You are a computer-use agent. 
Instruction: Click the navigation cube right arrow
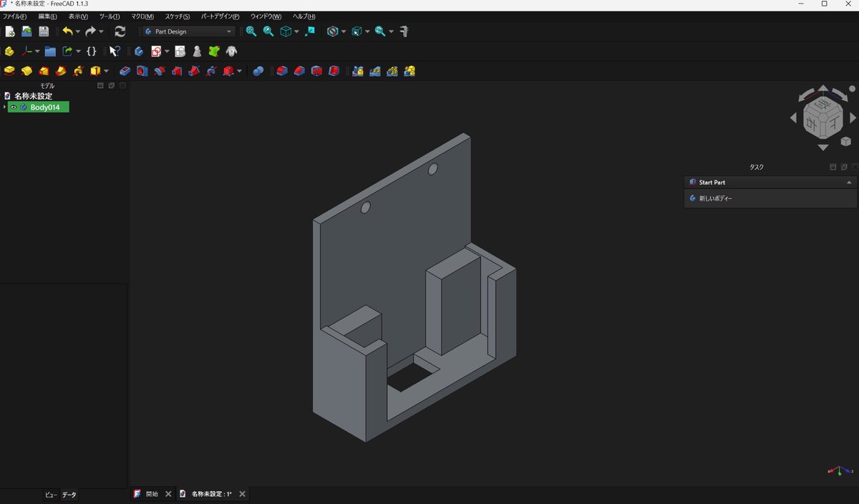pyautogui.click(x=853, y=117)
